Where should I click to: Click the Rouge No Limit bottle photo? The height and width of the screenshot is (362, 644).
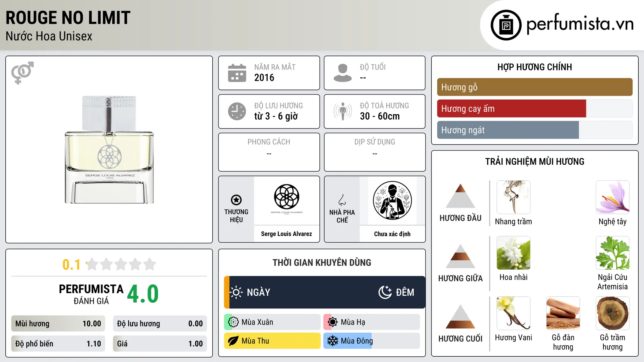[x=109, y=150]
